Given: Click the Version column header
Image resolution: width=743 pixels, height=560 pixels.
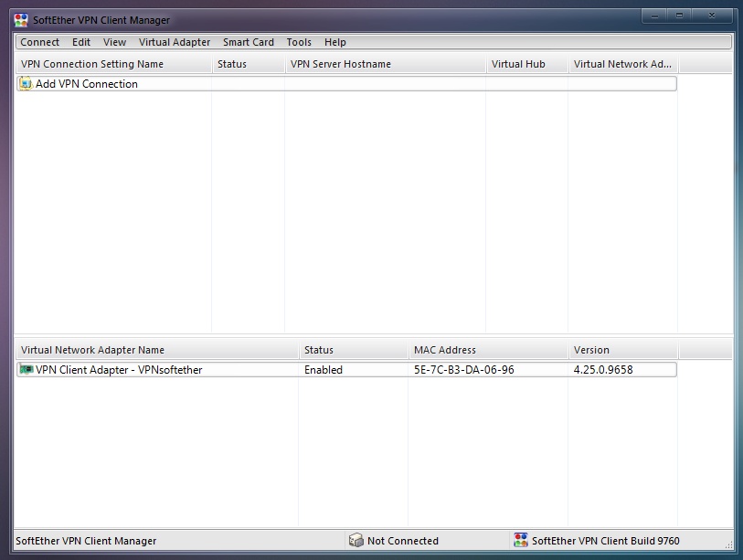Looking at the screenshot, I should tap(622, 350).
